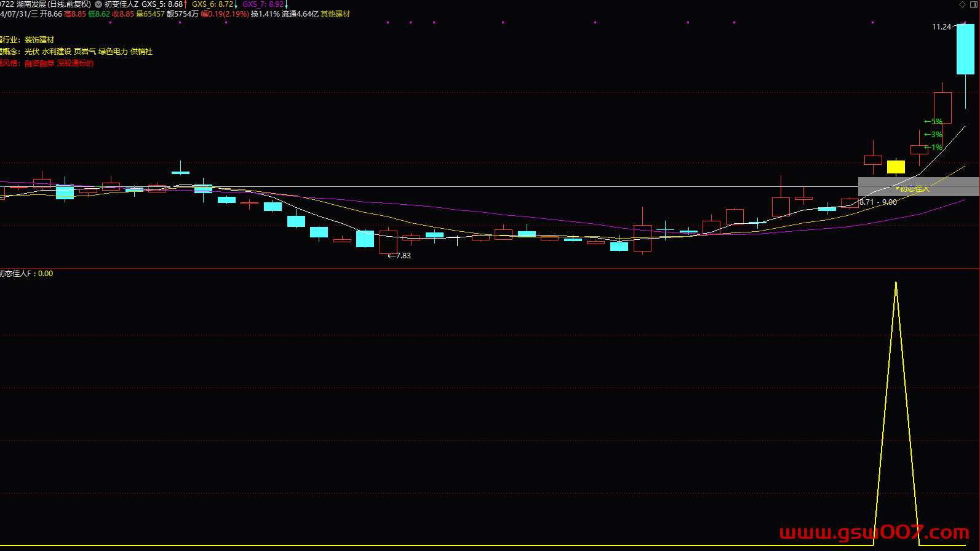The height and width of the screenshot is (551, 980).
Task: Click the 深股通标的 style tag
Action: click(75, 63)
